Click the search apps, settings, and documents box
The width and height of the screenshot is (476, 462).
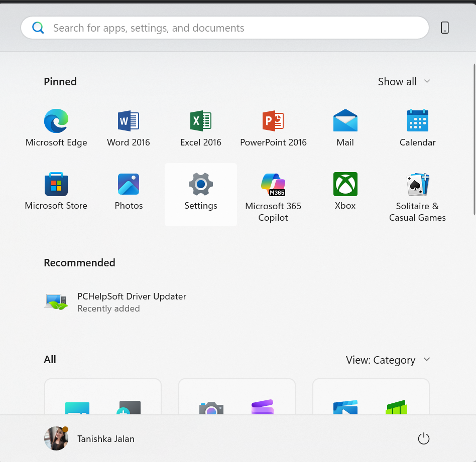(x=225, y=28)
